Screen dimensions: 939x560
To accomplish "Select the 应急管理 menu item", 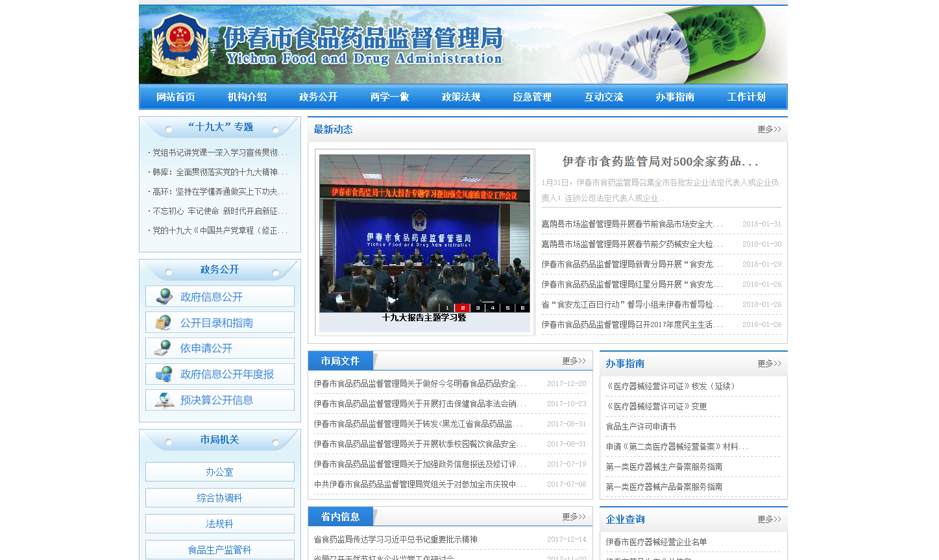I will click(x=533, y=97).
